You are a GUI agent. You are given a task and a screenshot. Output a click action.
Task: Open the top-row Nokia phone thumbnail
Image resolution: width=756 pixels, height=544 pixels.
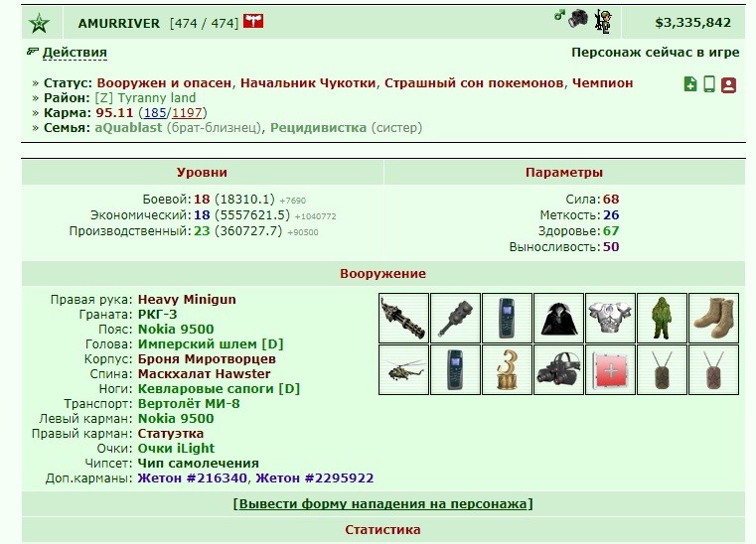point(507,318)
